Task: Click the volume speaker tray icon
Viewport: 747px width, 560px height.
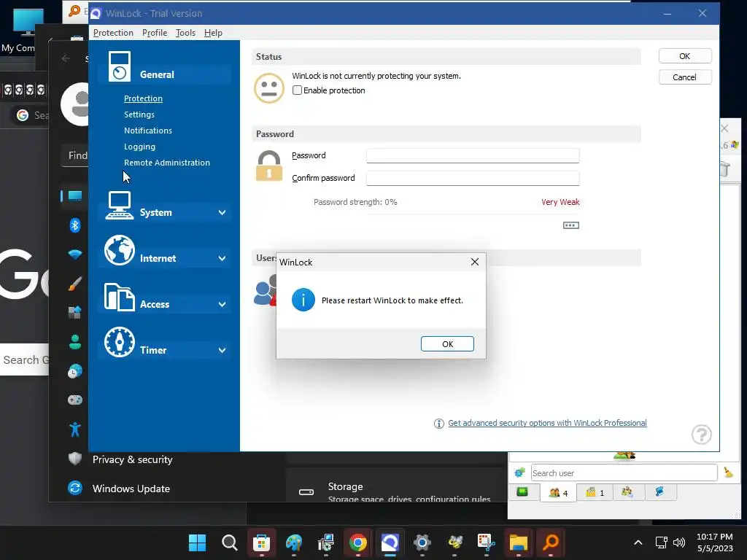Action: (x=679, y=542)
